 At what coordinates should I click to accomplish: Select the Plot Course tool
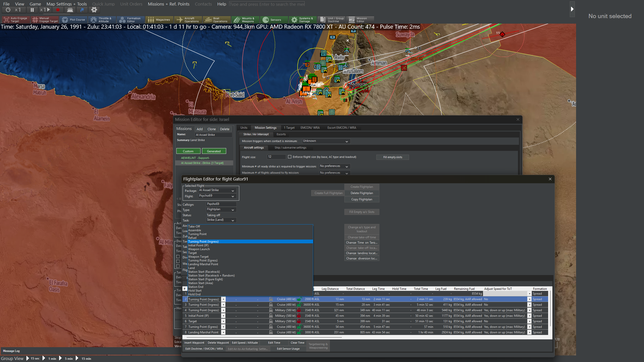click(73, 20)
